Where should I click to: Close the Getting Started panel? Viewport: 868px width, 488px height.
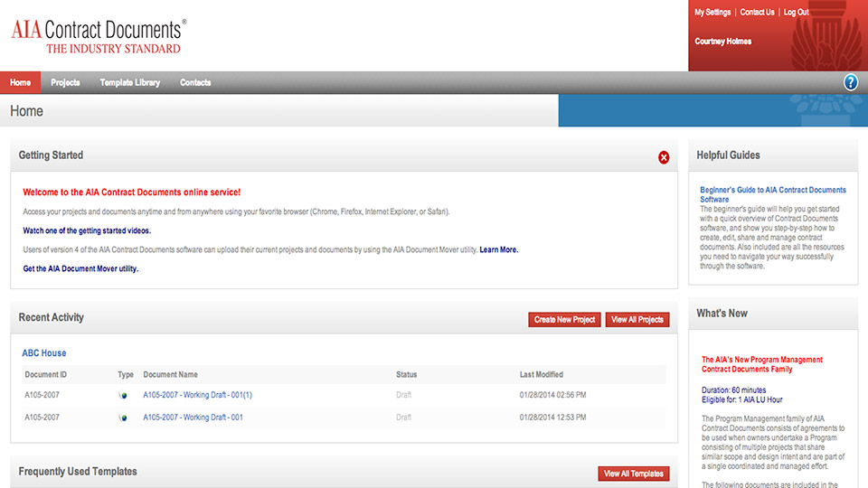(663, 157)
